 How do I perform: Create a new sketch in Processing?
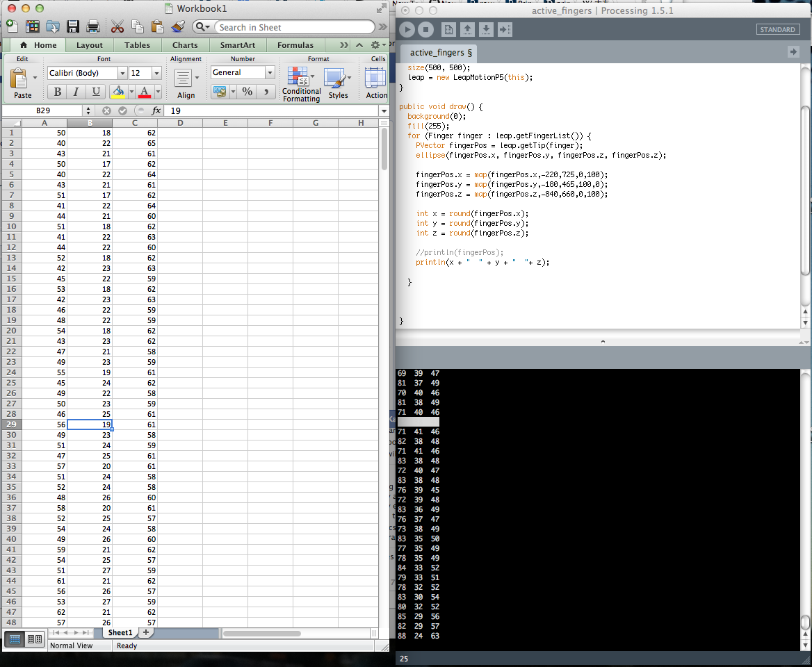click(x=449, y=29)
